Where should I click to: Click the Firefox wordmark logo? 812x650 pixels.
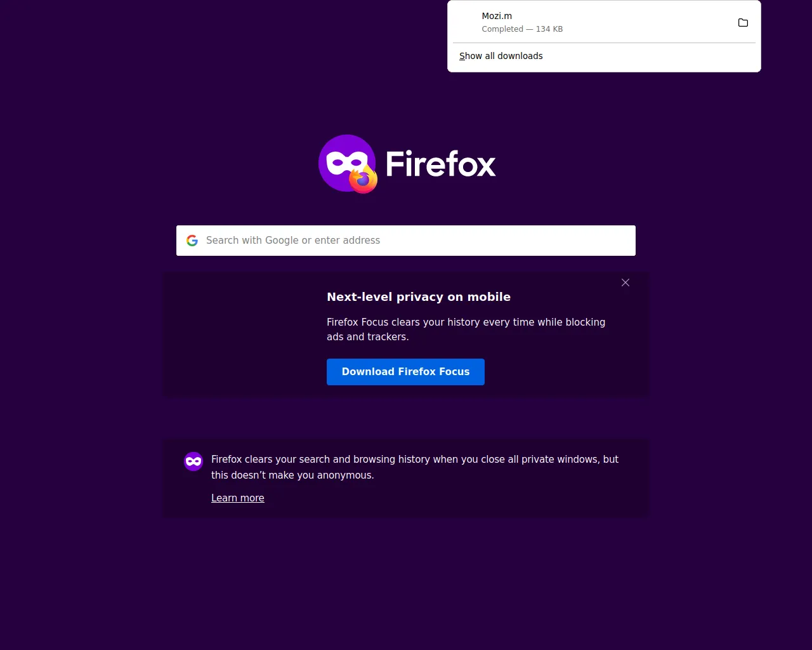point(441,164)
